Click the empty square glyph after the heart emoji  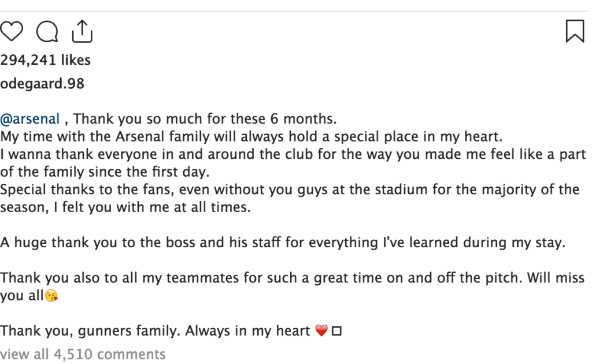(x=336, y=332)
